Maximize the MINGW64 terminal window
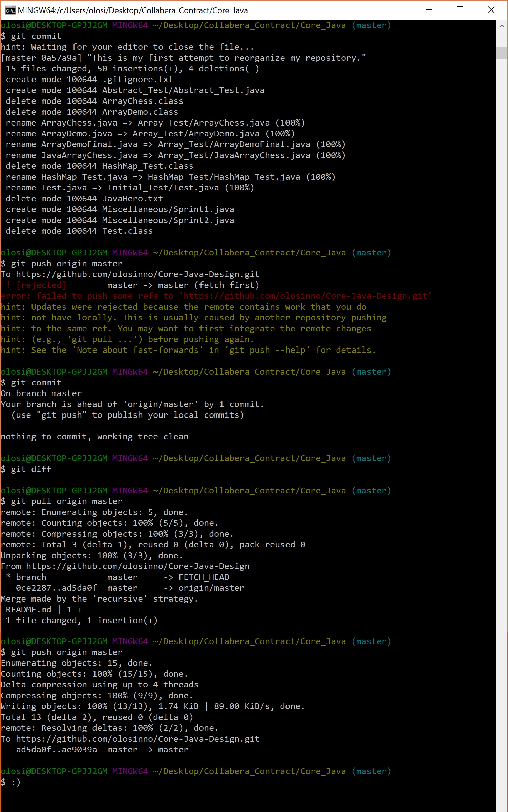This screenshot has width=508, height=812. point(460,10)
